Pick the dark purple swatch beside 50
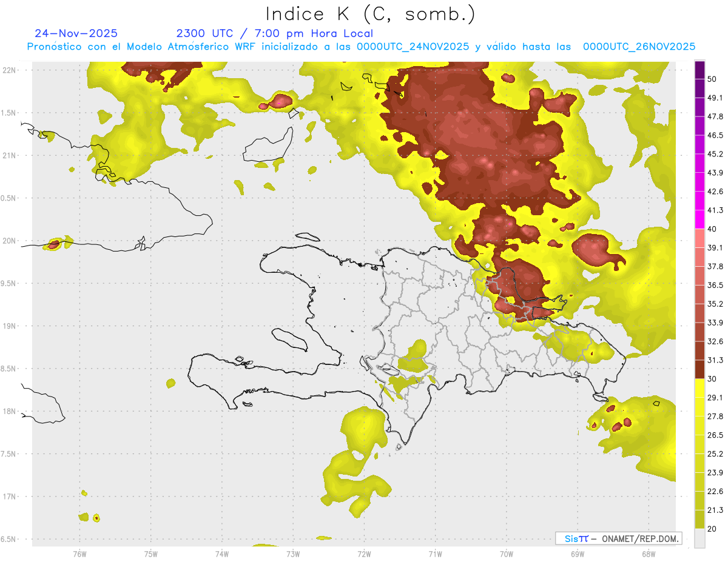 tap(699, 70)
